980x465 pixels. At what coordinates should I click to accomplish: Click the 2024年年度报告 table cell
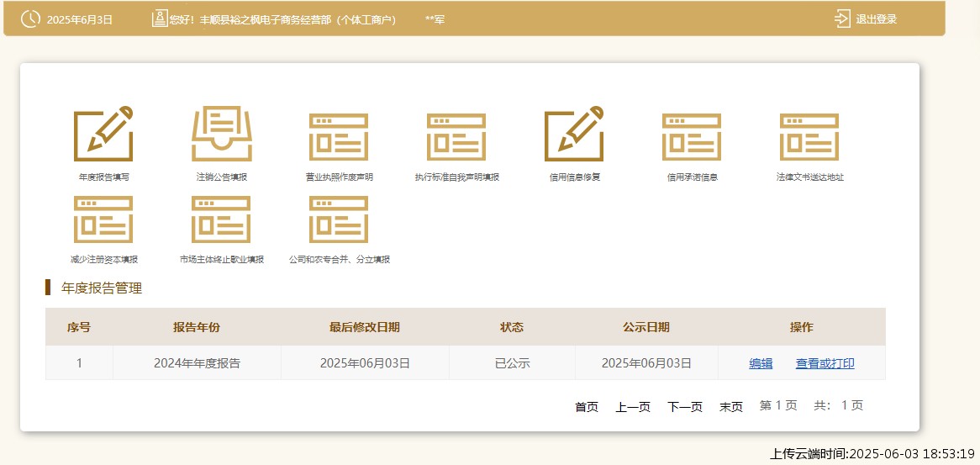pyautogui.click(x=197, y=362)
